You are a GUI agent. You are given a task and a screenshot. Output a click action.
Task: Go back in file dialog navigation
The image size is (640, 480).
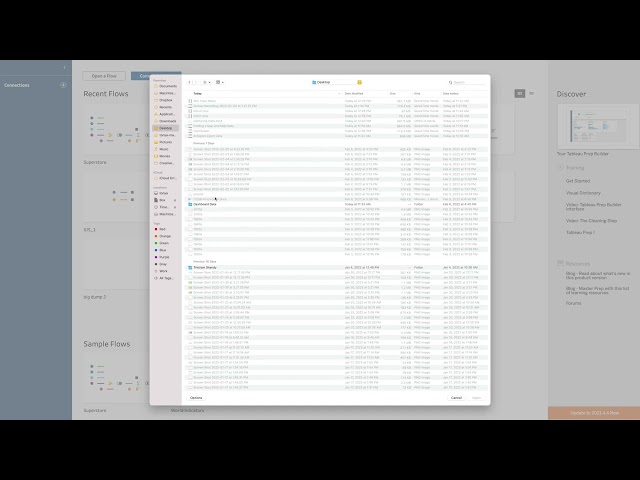click(189, 82)
